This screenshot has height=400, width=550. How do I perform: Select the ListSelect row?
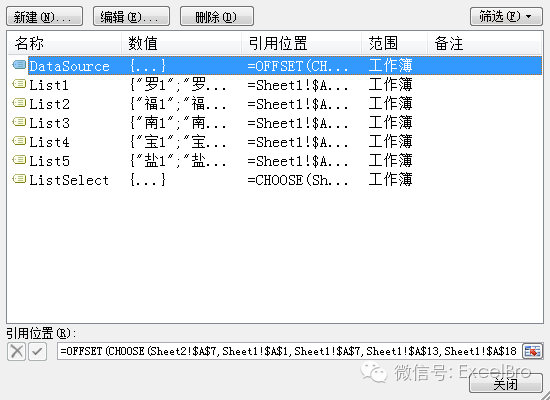pos(275,180)
